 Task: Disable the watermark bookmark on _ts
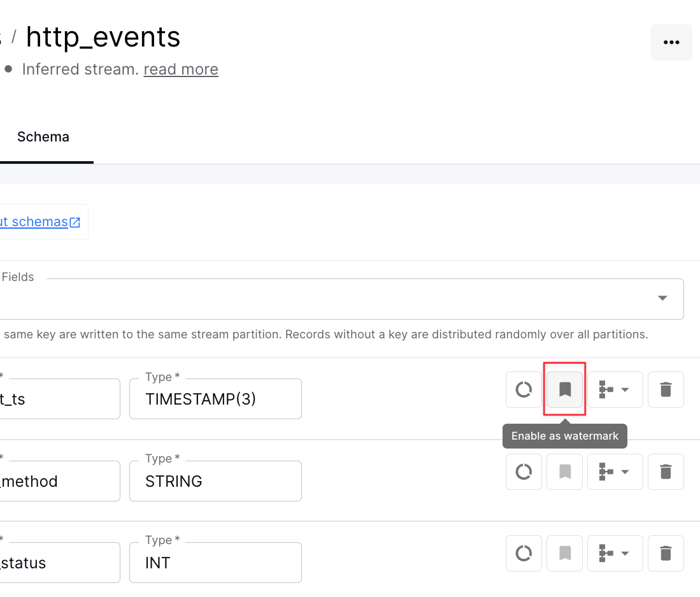(x=564, y=389)
